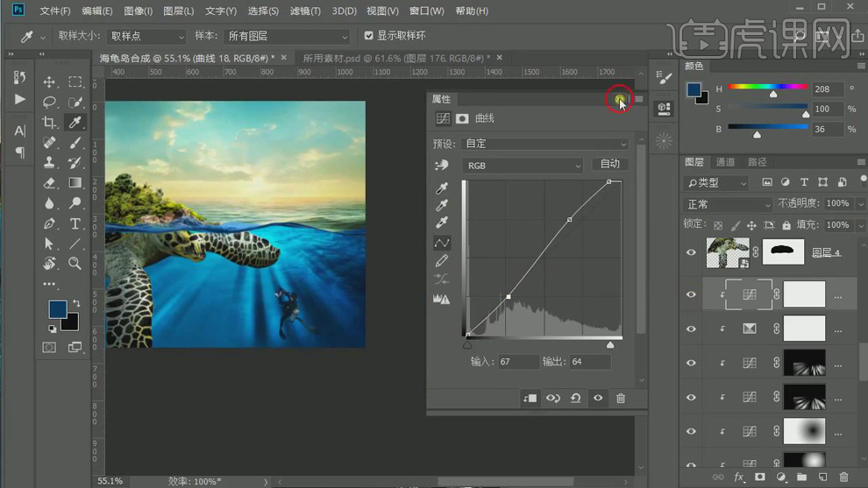The image size is (868, 488).
Task: Open the blend mode 正常 dropdown
Action: coord(728,204)
